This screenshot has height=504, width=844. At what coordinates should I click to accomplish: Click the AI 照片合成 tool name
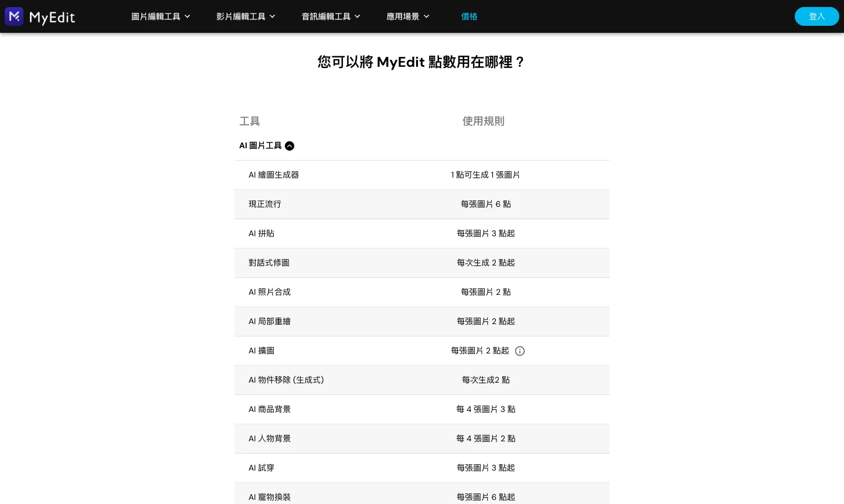point(270,292)
